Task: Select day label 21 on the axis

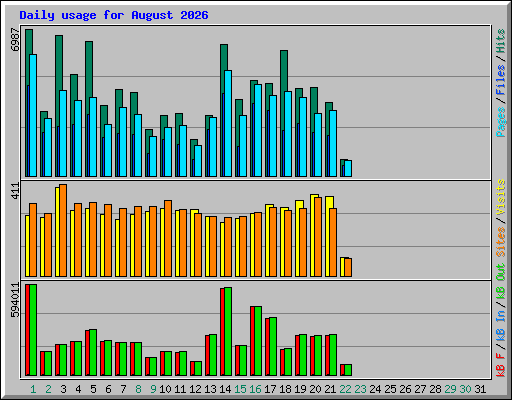Action: pos(330,389)
